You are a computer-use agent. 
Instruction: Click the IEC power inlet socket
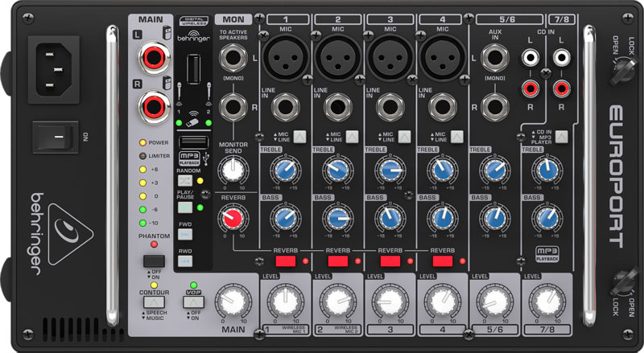(x=53, y=69)
